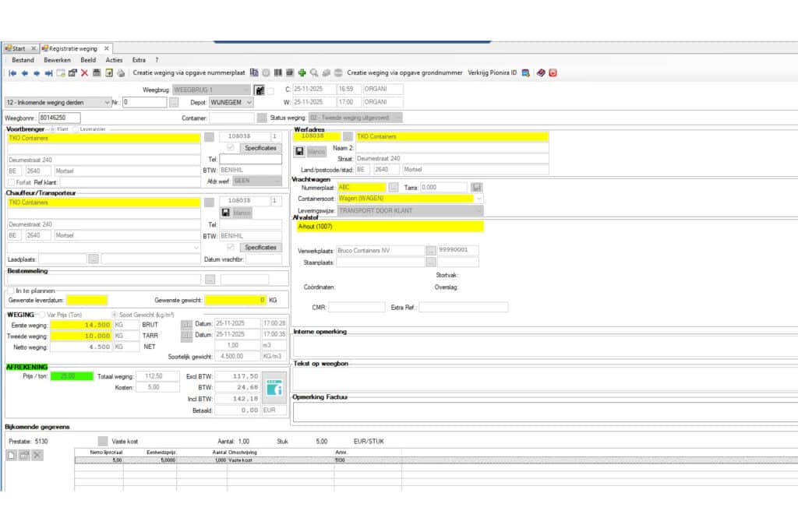Image resolution: width=798 pixels, height=532 pixels.
Task: Click barcode icon in toolbar
Action: pyautogui.click(x=278, y=73)
